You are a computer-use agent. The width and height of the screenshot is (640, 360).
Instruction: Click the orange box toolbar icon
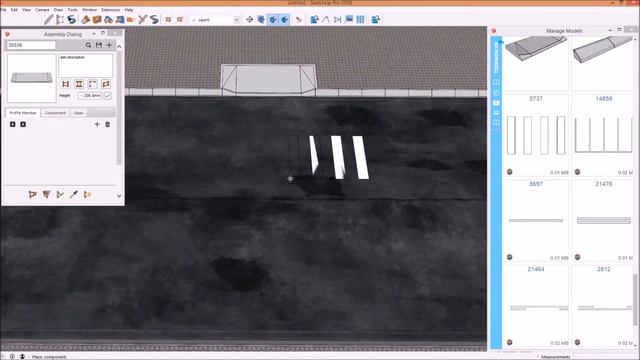pyautogui.click(x=97, y=19)
